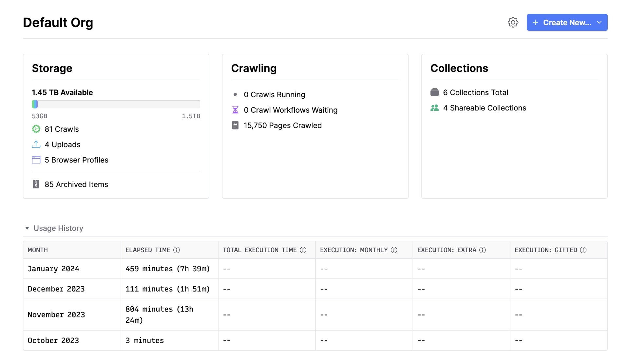Click the page icon beside Pages Crawled
This screenshot has height=364, width=629.
tap(235, 125)
